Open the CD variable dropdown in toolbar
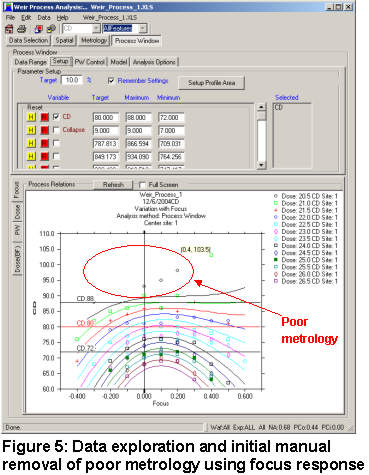 point(96,29)
